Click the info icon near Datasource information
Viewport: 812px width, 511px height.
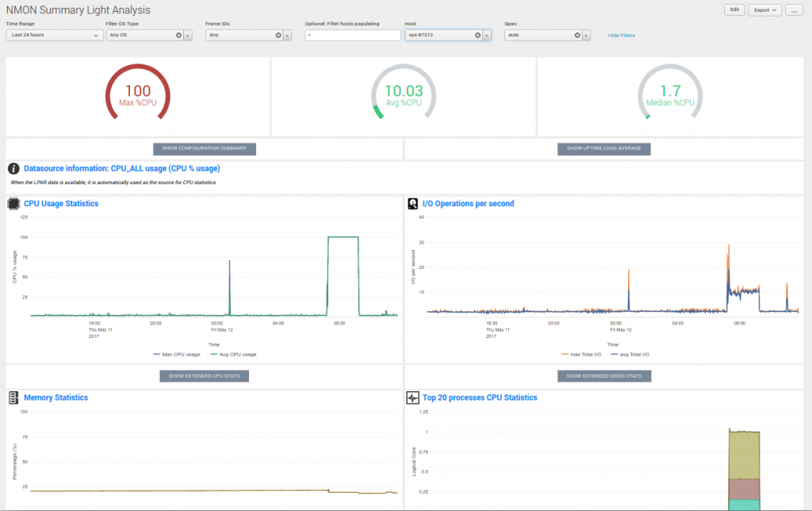point(12,167)
